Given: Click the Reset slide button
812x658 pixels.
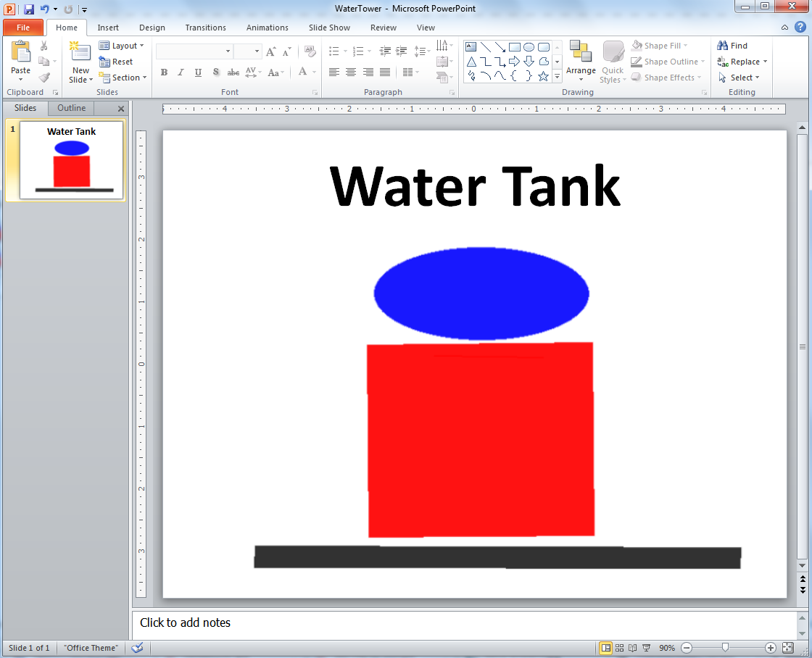Looking at the screenshot, I should (x=116, y=62).
